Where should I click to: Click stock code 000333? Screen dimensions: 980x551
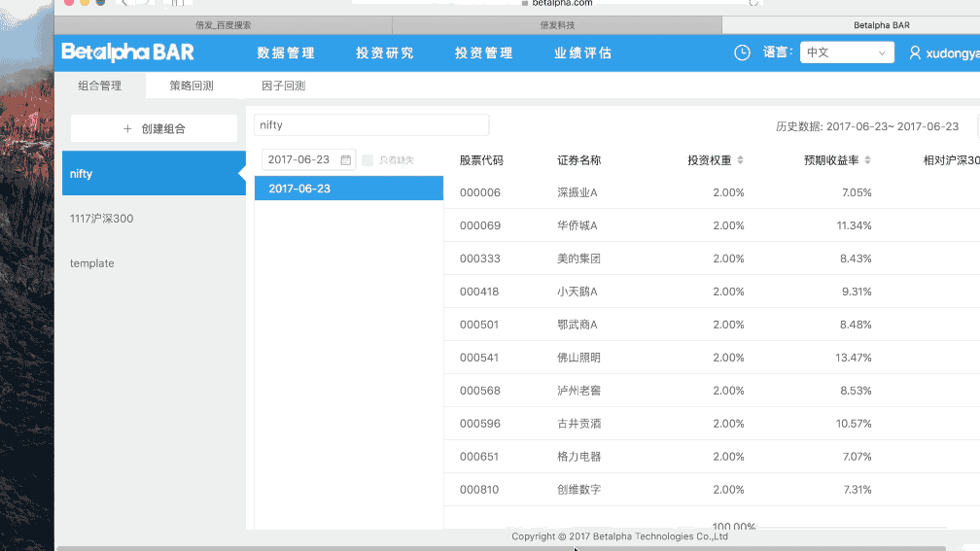pos(480,258)
